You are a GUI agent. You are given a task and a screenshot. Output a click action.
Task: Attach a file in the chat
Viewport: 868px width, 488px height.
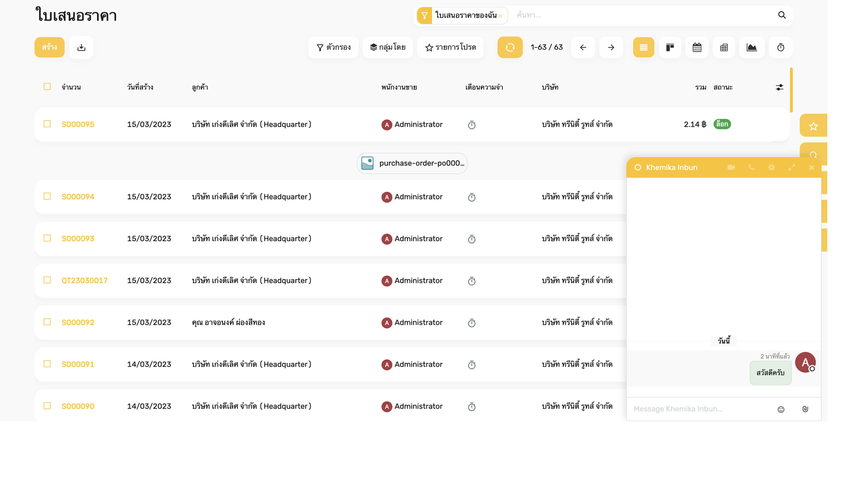coord(805,409)
